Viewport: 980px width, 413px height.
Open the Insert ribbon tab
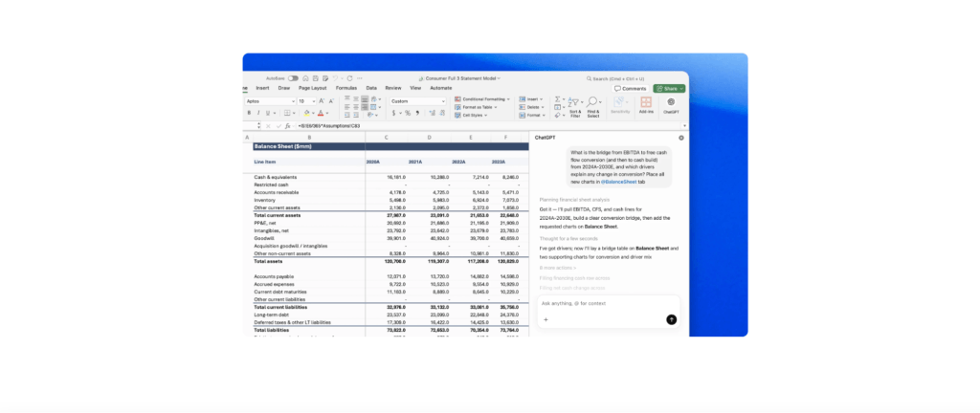[262, 88]
